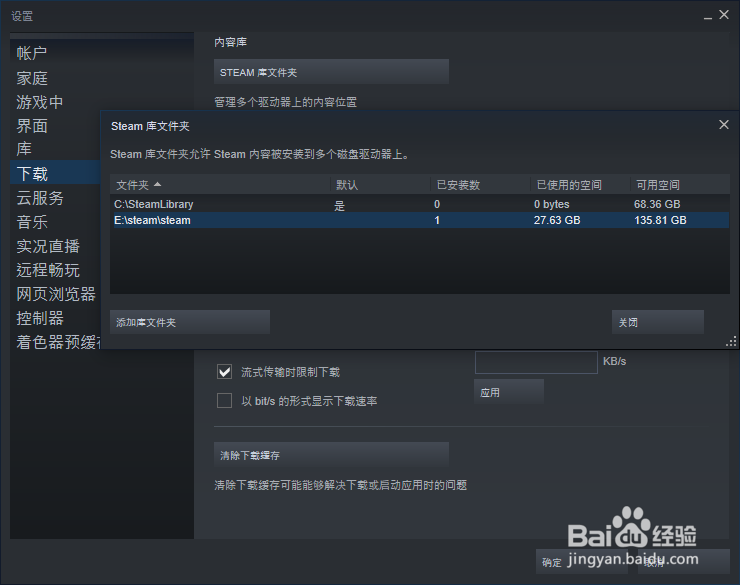This screenshot has height=585, width=740.
Task: Close the Steam 库文件夹 dialog with X
Action: tap(724, 125)
